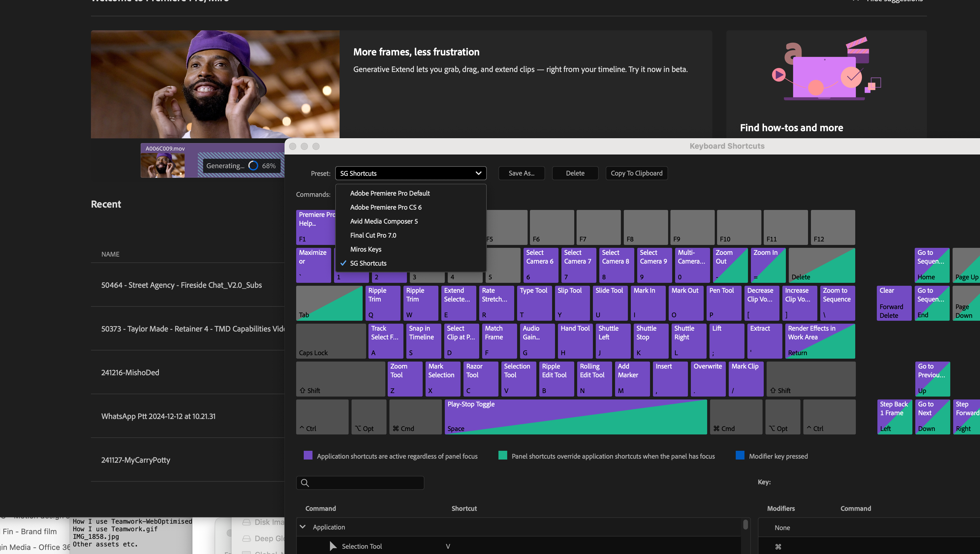
Task: Click Copy To Clipboard button
Action: (636, 173)
